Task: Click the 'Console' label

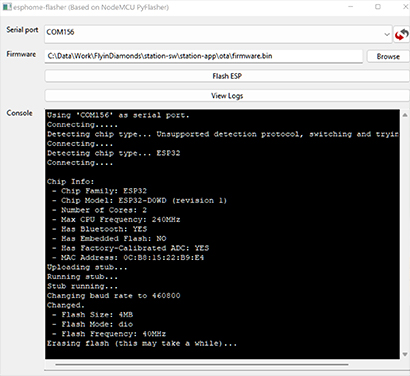Action: [x=19, y=113]
